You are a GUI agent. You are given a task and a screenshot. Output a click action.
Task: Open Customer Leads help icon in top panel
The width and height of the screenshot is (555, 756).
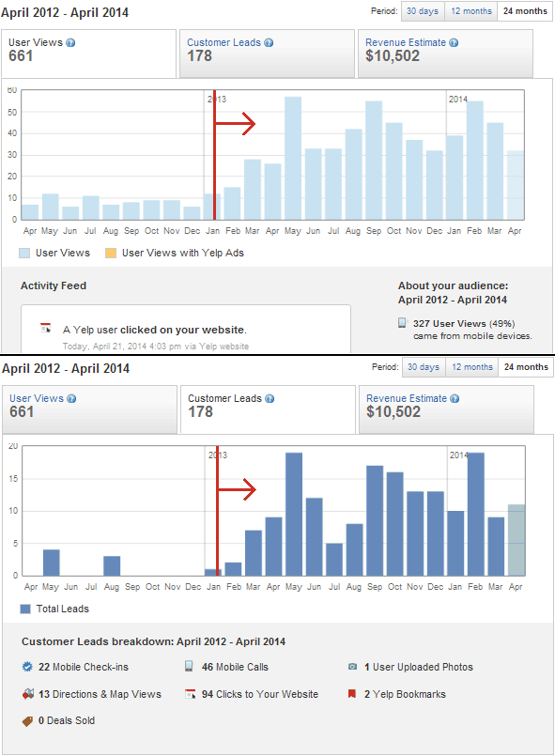269,42
